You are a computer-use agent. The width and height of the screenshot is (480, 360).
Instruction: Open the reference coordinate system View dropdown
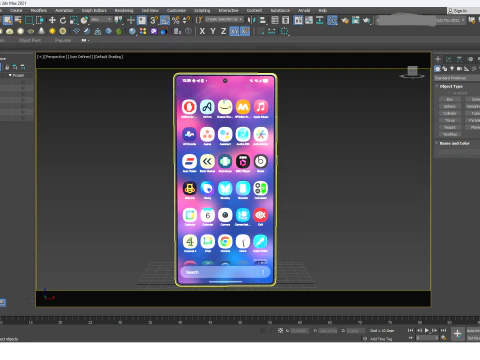(101, 20)
